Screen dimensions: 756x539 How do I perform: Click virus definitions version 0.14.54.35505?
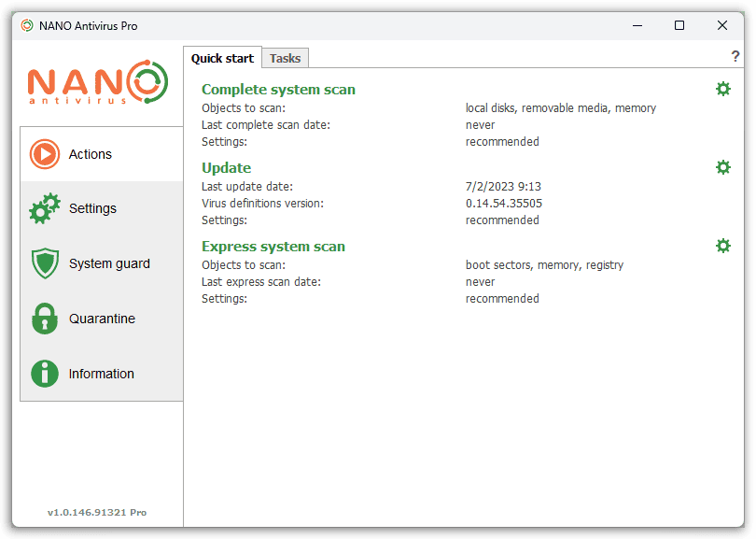click(x=504, y=203)
